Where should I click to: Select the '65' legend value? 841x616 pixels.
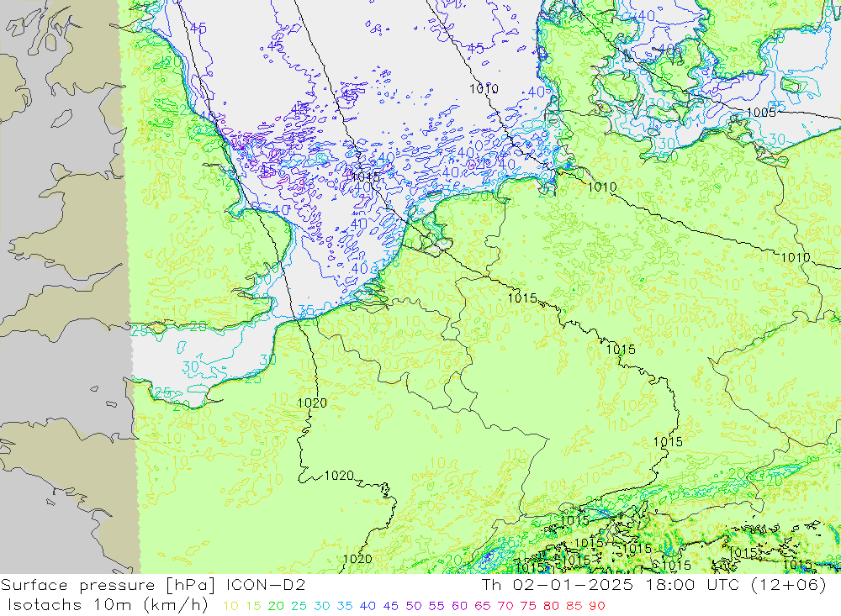click(482, 606)
